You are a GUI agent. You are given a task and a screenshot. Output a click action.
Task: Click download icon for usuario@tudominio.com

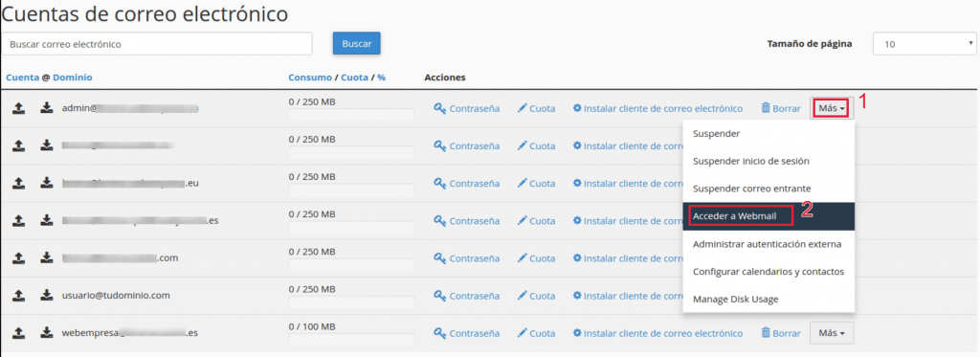[47, 295]
